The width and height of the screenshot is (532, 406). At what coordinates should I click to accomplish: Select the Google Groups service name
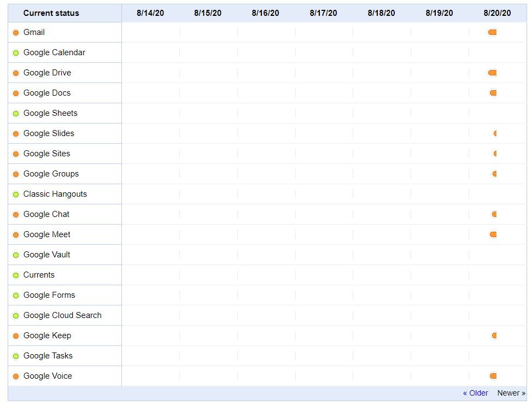[x=51, y=174]
